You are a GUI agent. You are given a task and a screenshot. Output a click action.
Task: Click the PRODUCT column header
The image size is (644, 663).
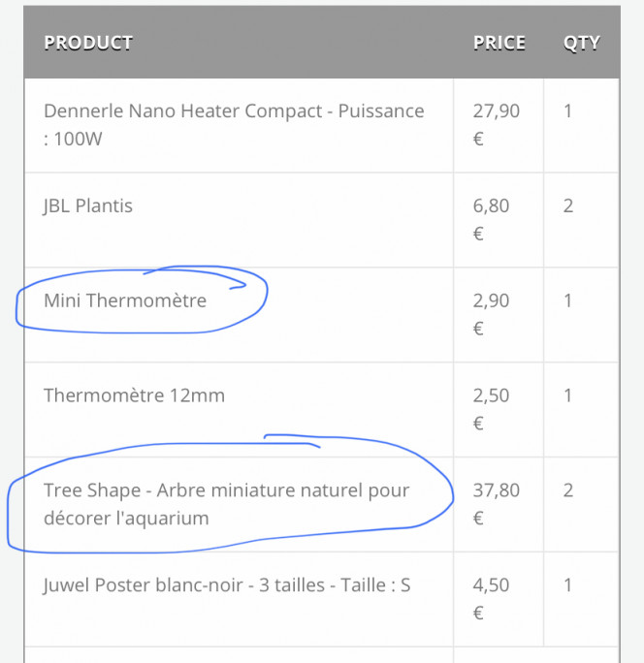[88, 43]
